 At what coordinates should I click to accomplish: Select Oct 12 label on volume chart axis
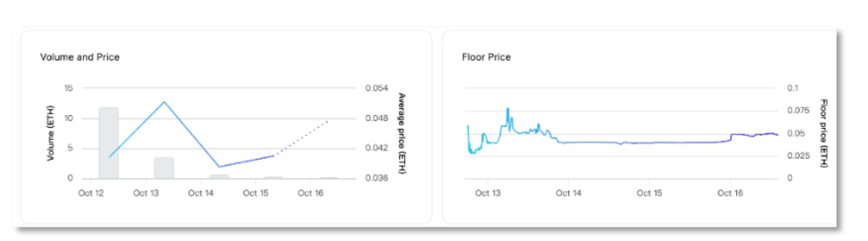pos(91,193)
